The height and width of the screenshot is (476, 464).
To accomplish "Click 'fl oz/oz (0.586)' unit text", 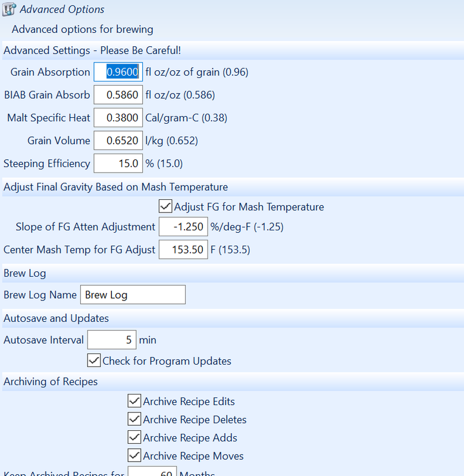I will pyautogui.click(x=180, y=95).
